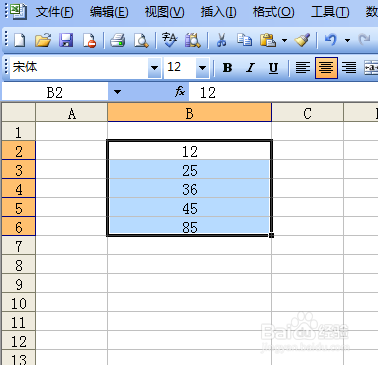This screenshot has height=365, width=378.
Task: Click cell containing 25
Action: click(x=190, y=170)
